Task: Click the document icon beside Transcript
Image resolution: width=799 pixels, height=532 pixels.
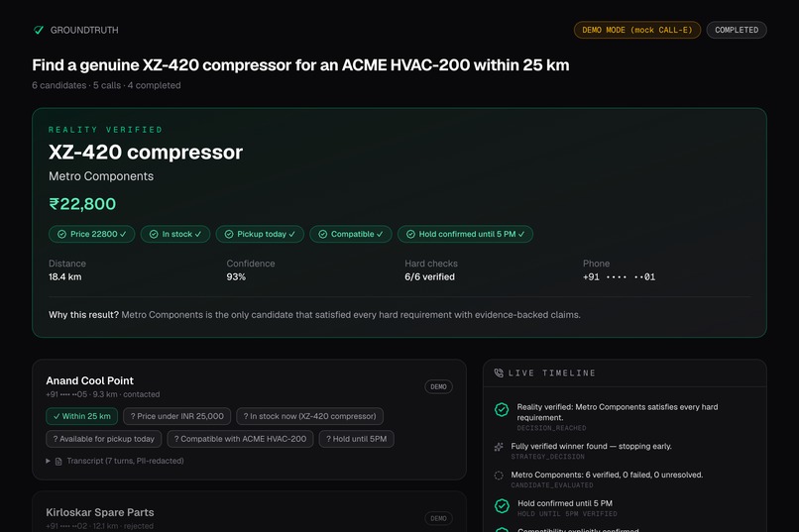Action: click(x=58, y=462)
